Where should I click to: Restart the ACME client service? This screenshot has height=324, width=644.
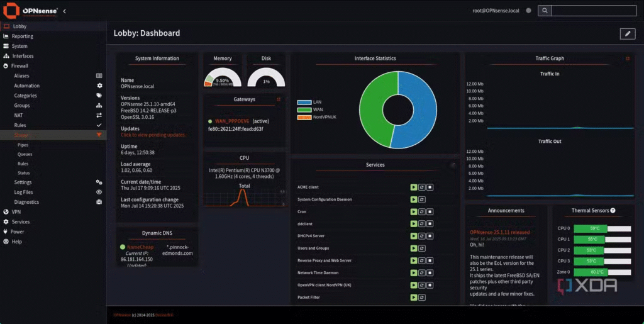point(422,187)
